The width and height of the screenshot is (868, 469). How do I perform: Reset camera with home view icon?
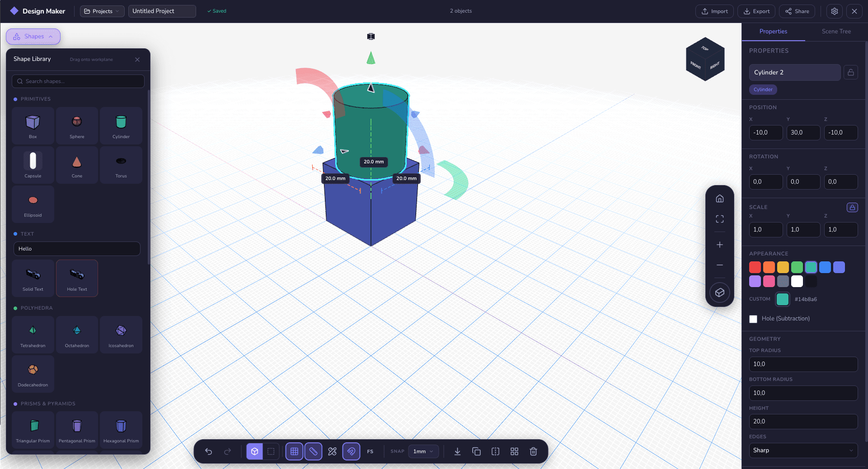(719, 198)
